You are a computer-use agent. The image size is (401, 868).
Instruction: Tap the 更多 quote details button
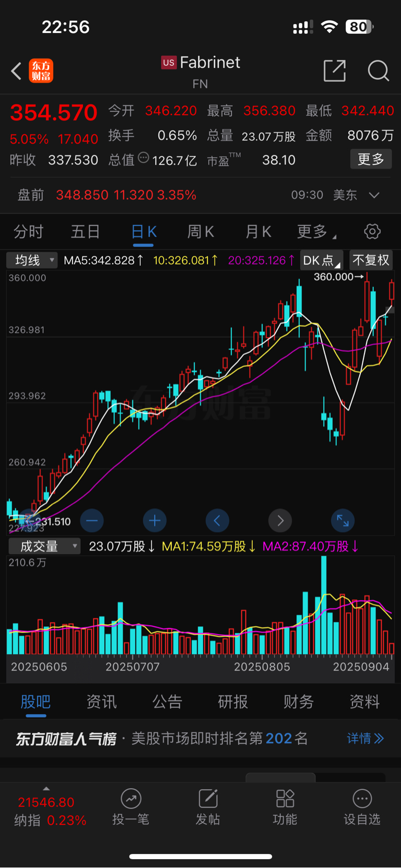pos(371,159)
